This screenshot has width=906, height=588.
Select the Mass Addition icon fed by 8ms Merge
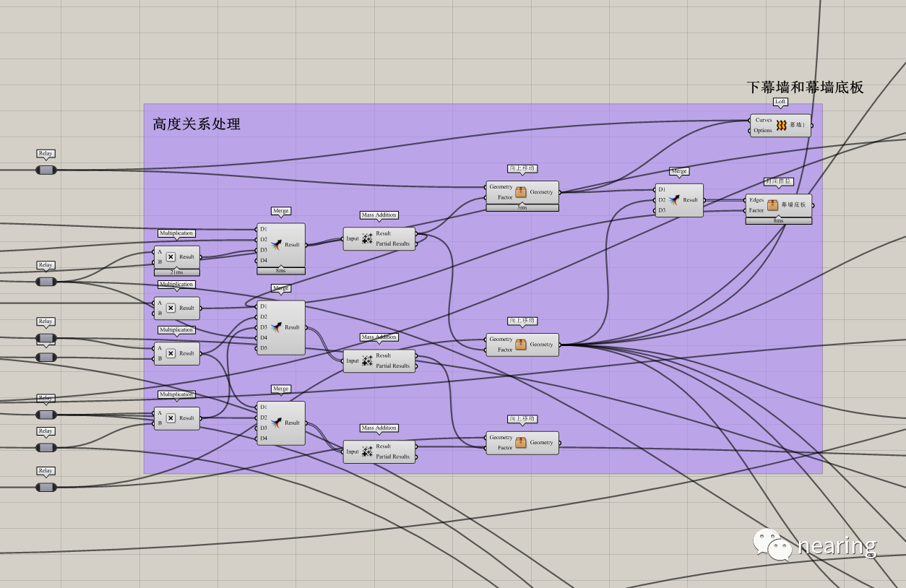tap(367, 238)
